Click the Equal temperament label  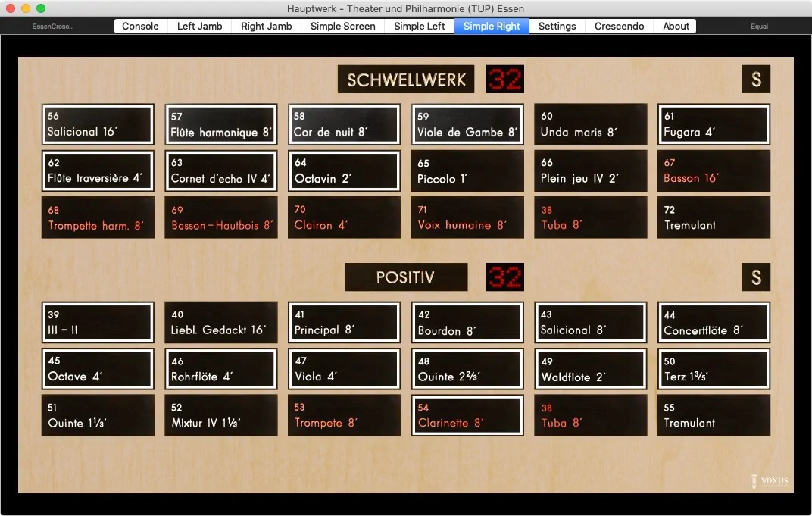(x=759, y=27)
